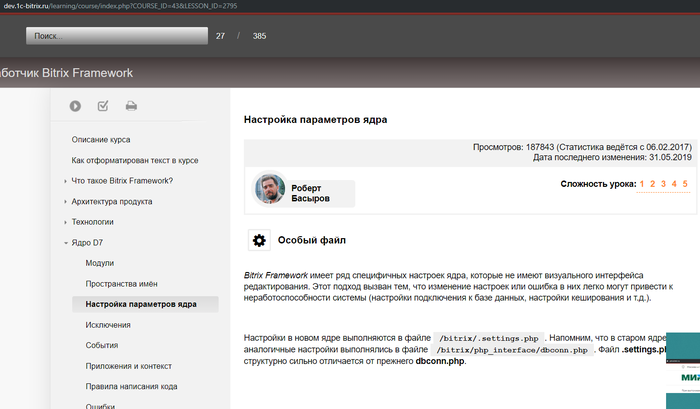
Task: Open the 'Описание курса' page
Action: pos(101,139)
